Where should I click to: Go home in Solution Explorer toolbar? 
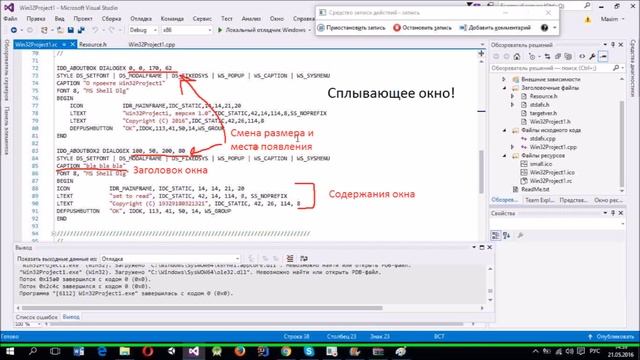(x=517, y=56)
